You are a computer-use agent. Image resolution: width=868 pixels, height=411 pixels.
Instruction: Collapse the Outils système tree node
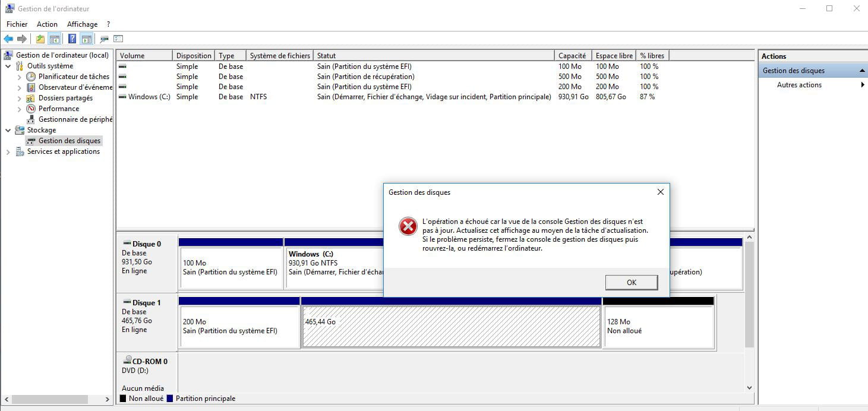tap(8, 66)
